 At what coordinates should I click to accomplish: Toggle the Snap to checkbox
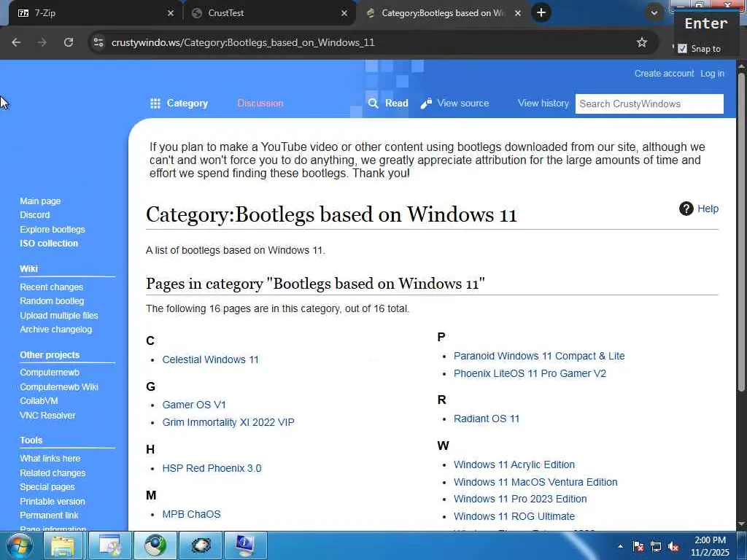pos(682,49)
